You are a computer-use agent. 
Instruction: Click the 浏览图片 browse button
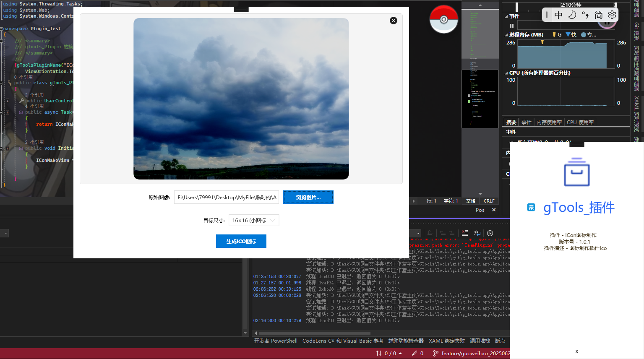tap(308, 197)
